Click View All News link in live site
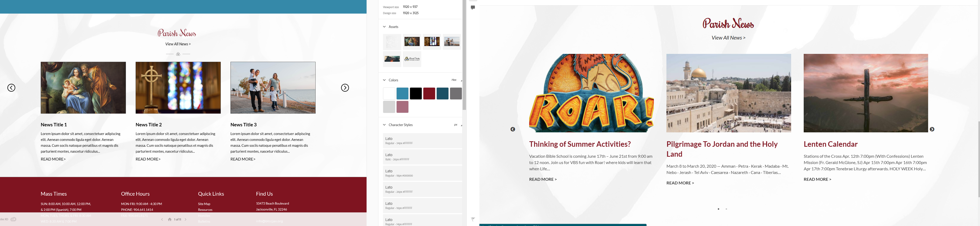Viewport: 980px width, 226px height. (728, 38)
